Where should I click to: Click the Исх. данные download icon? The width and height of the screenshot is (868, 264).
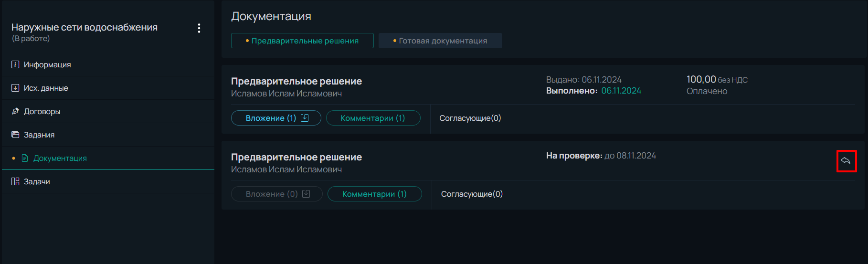[x=15, y=88]
